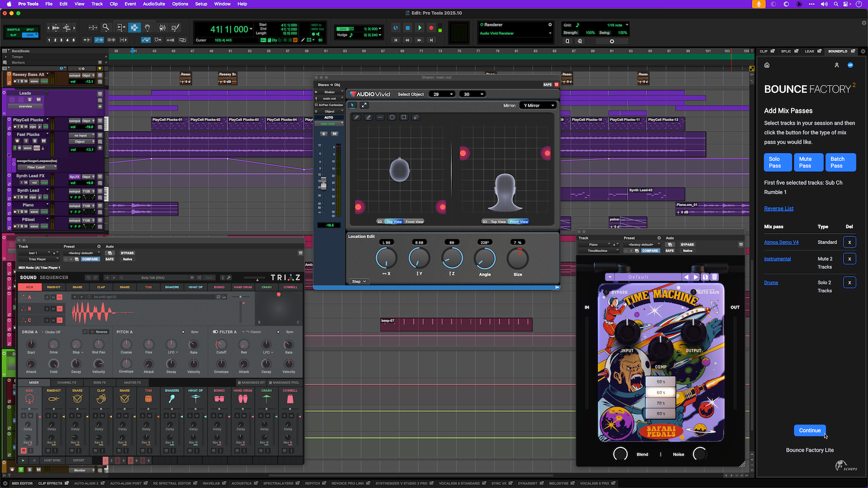Screen dimensions: 868x488
Task: Click the Play transport button
Action: 419,28
